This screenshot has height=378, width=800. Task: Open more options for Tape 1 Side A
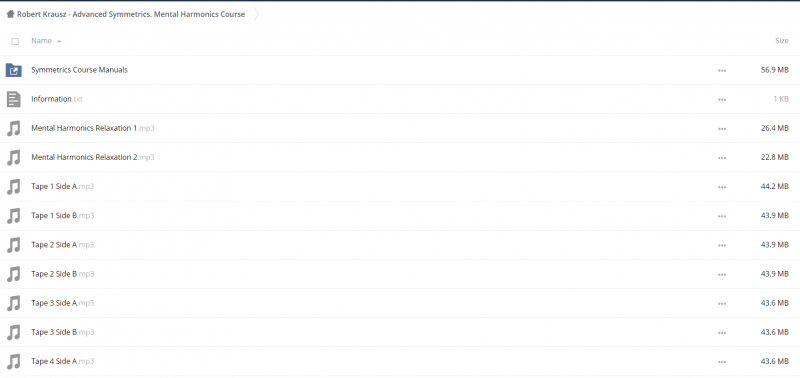pos(722,187)
